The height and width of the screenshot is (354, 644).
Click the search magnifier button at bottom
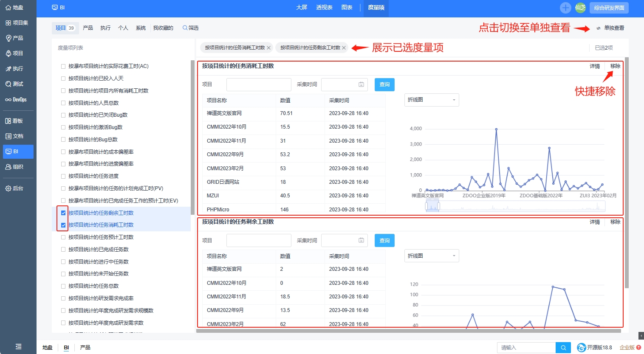point(563,348)
